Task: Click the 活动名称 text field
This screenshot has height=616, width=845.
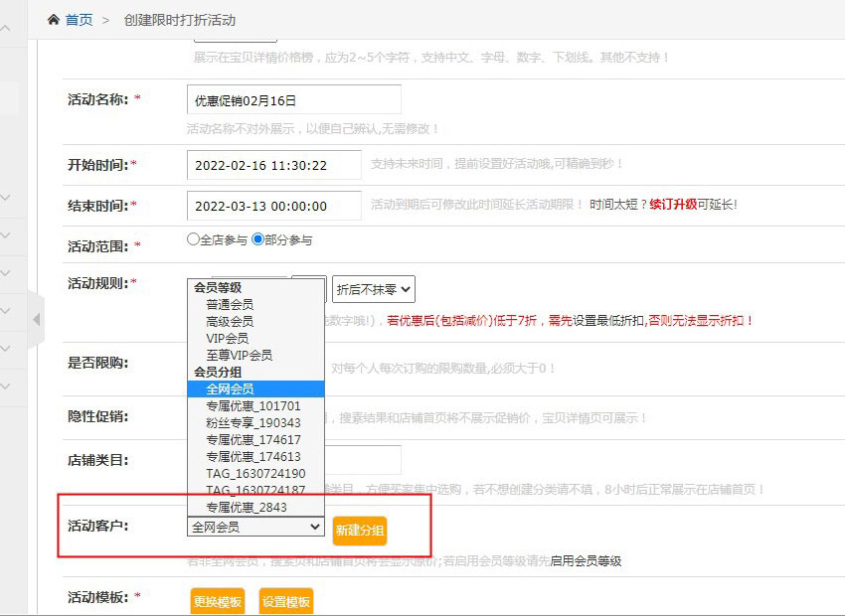Action: point(293,100)
